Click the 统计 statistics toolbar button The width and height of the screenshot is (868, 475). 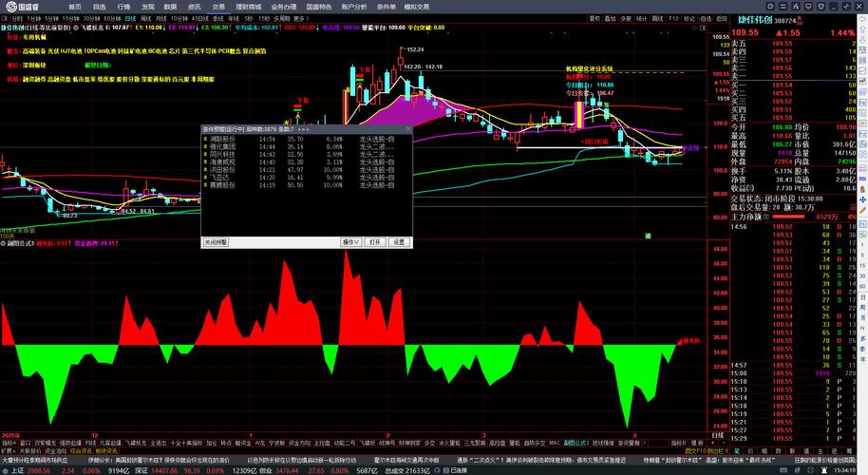click(x=642, y=18)
